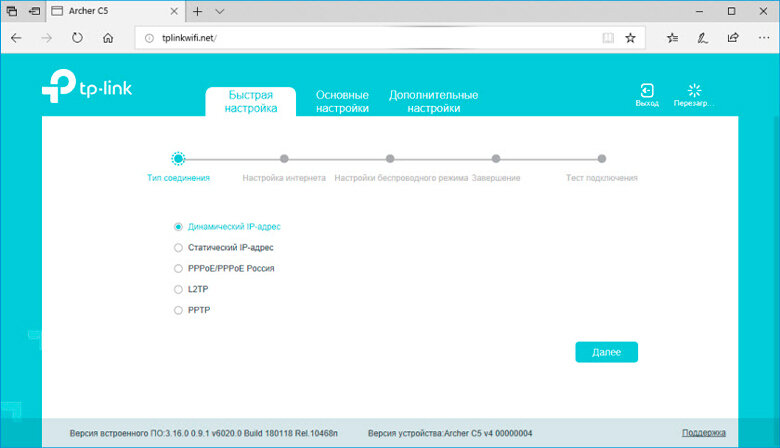Log out using the Выход icon
Viewport: 780px width, 448px height.
click(x=647, y=94)
